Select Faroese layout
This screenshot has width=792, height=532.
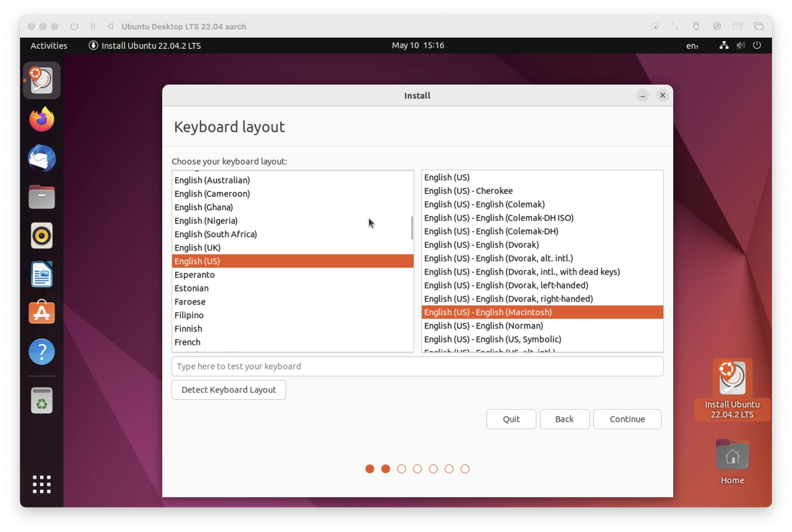point(293,301)
